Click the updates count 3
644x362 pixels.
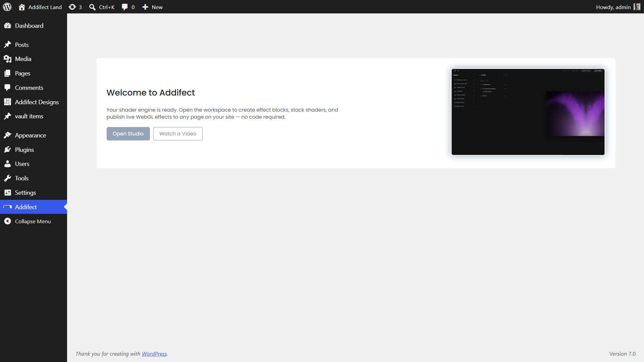pos(80,7)
